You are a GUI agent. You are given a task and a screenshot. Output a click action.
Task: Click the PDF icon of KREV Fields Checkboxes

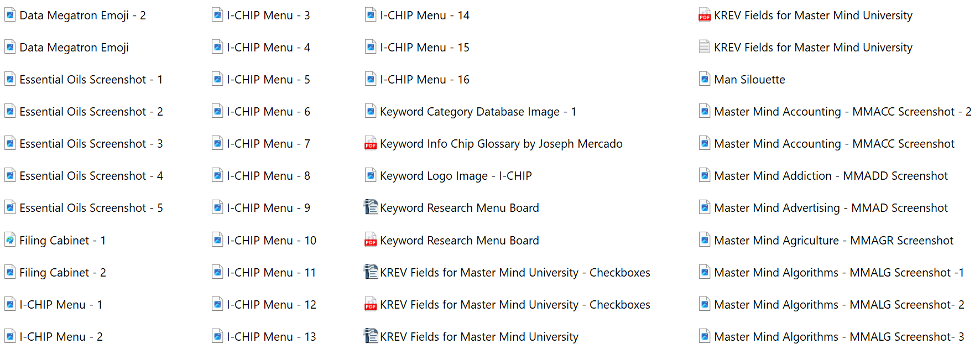tap(370, 305)
